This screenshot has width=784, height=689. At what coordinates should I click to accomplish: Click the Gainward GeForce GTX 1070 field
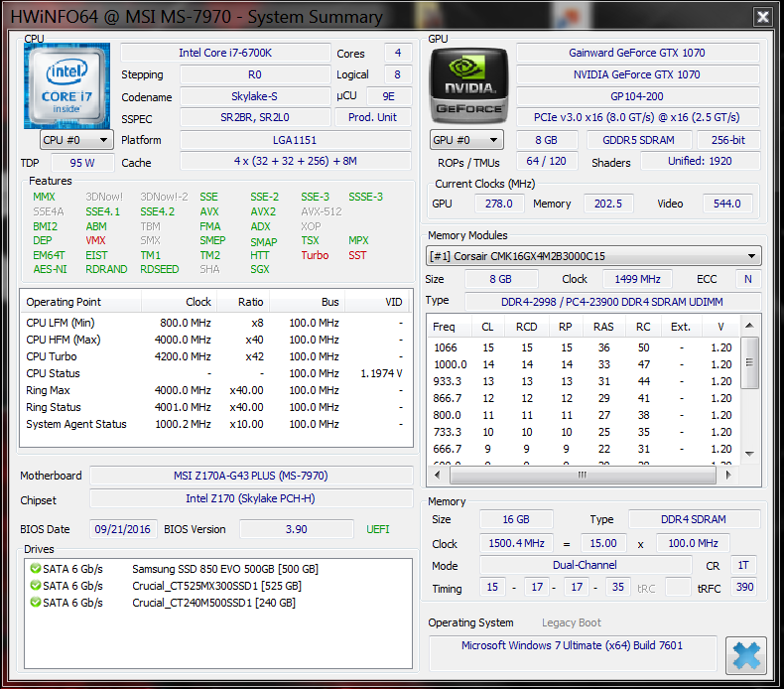click(637, 53)
